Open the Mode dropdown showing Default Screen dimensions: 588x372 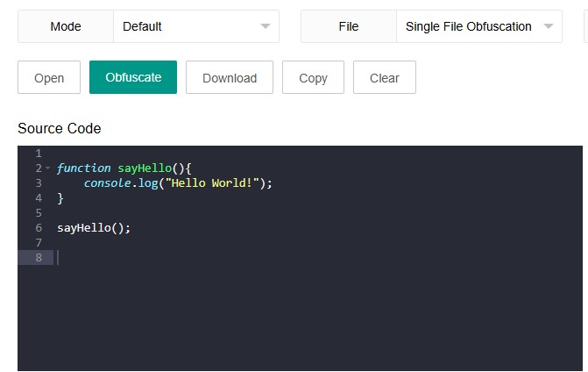click(195, 26)
